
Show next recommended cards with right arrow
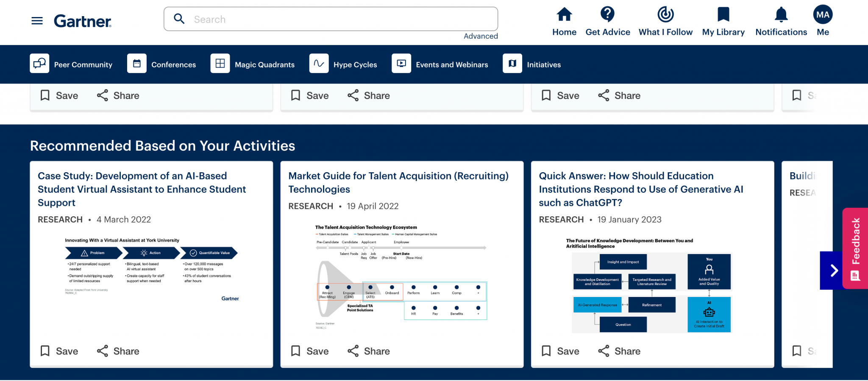point(833,270)
